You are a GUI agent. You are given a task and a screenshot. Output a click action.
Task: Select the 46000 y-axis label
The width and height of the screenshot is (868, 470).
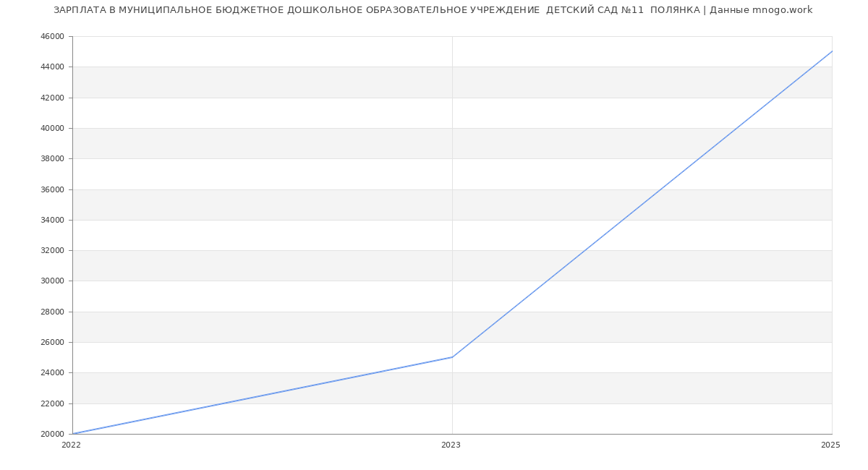coord(54,36)
